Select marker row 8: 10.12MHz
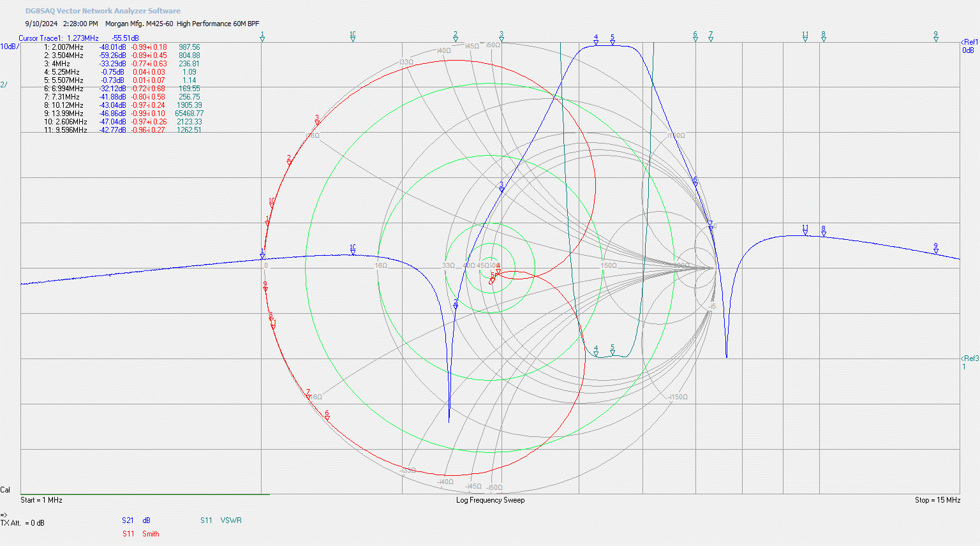The image size is (980, 546). [123, 105]
